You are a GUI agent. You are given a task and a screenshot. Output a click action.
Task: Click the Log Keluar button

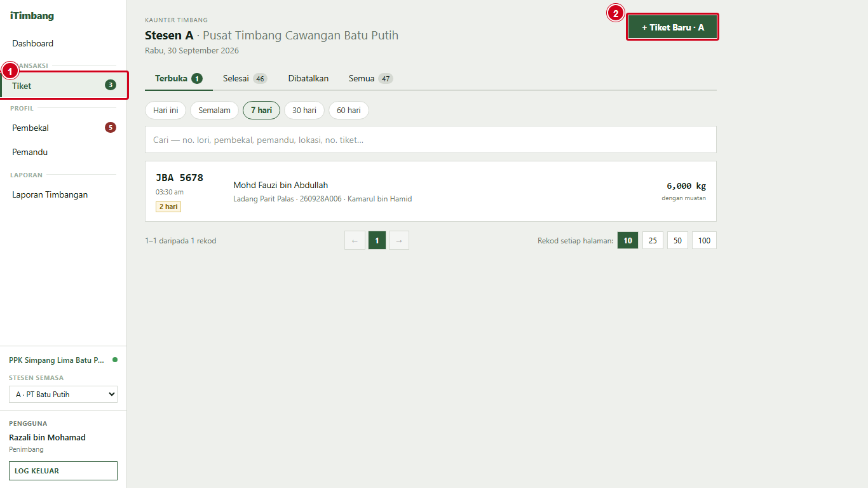tap(63, 471)
